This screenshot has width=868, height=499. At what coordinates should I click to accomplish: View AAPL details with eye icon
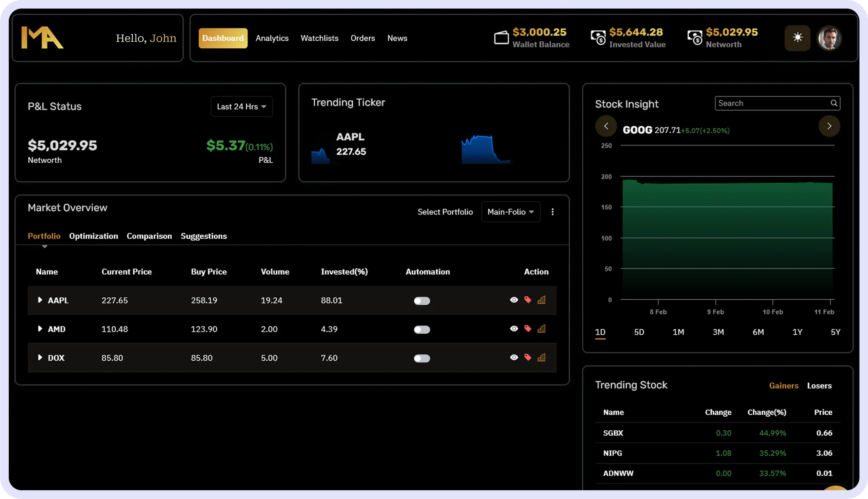click(514, 300)
